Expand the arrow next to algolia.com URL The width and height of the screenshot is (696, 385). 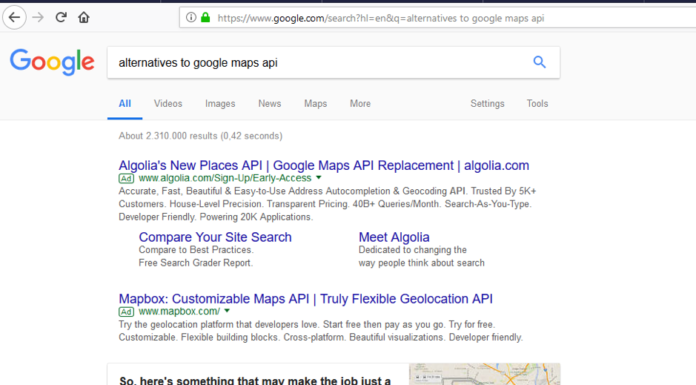coord(318,178)
